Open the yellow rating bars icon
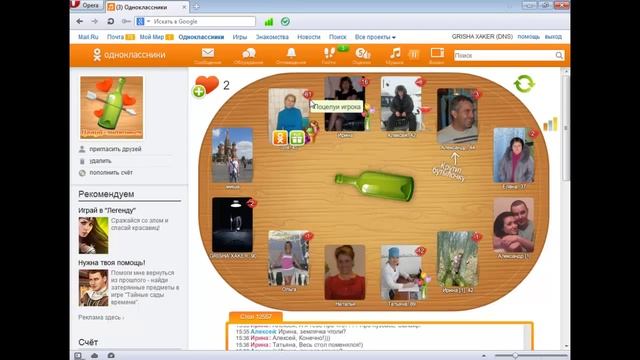 point(550,124)
